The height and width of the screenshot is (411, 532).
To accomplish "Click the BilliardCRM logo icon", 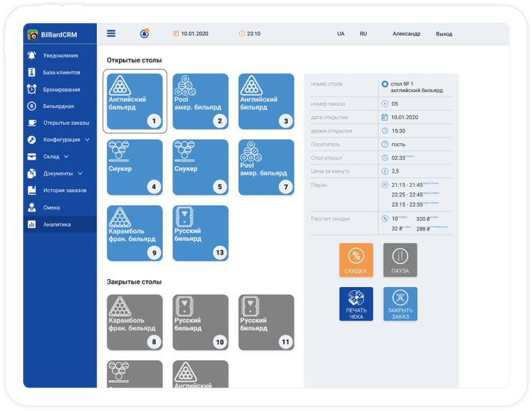I will 33,35.
